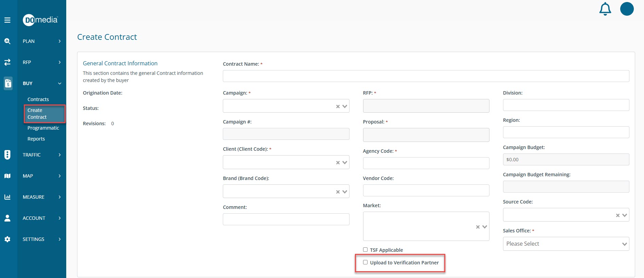
Task: Enable the TSF Applicable checkbox
Action: 365,249
